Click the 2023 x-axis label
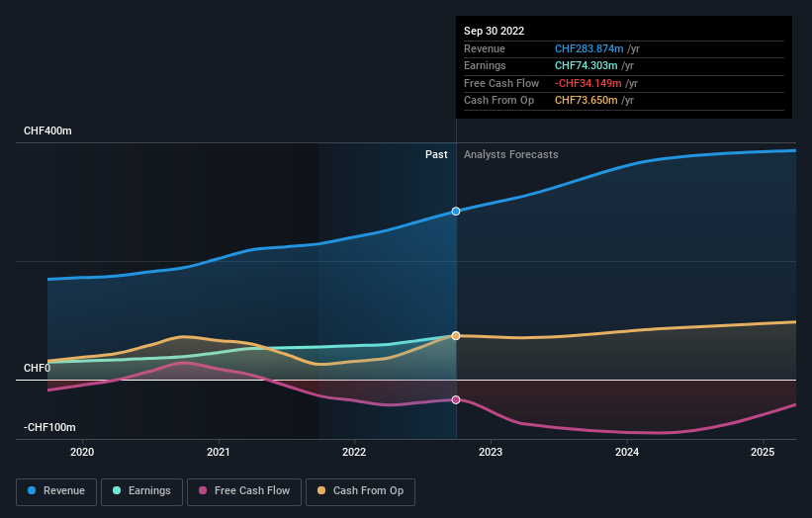This screenshot has height=518, width=812. coord(491,452)
